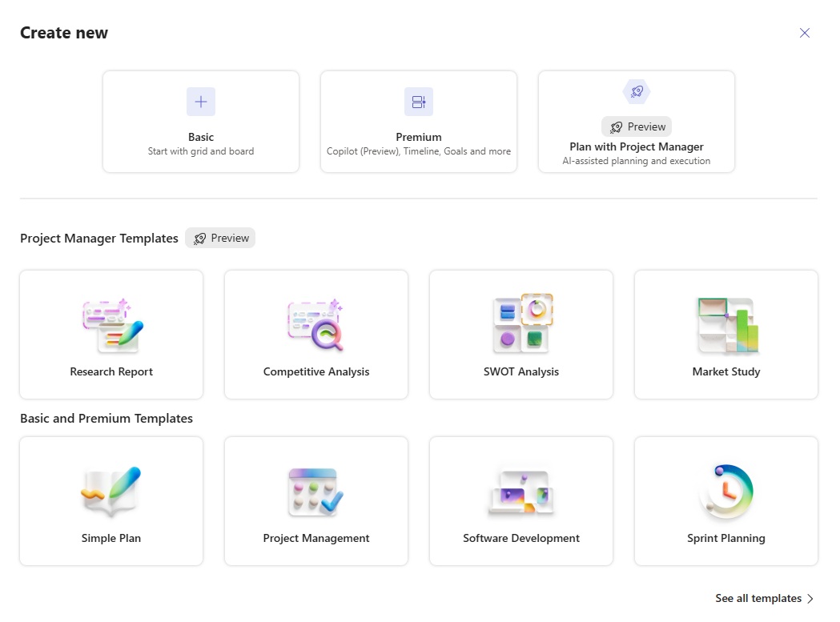The height and width of the screenshot is (622, 840).
Task: Open the Research Report template icon
Action: [111, 323]
